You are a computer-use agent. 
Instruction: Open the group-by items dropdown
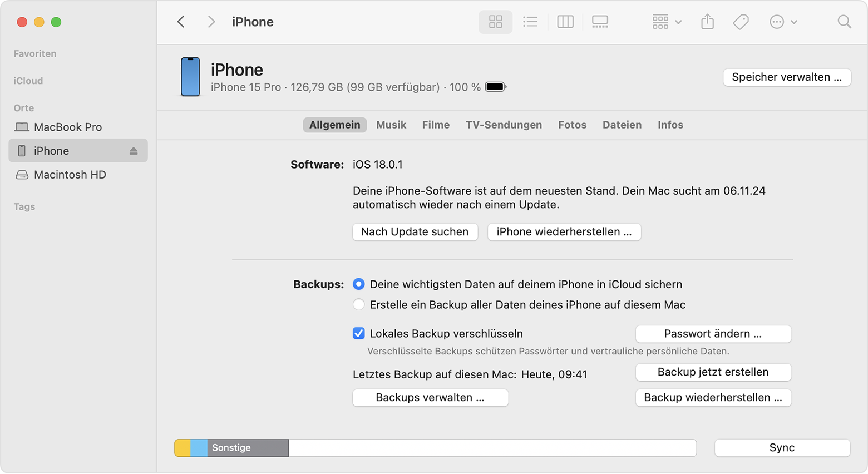coord(667,22)
